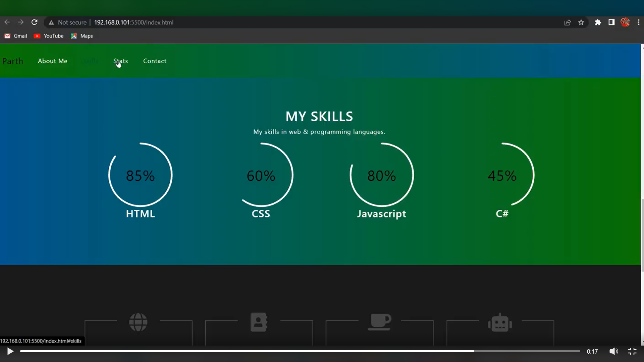Select the Stats nav item
The image size is (644, 362).
coord(121,61)
